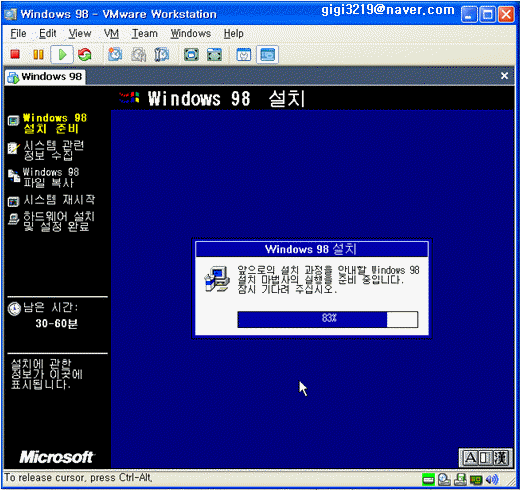The image size is (520, 490).
Task: Click the 'Windows 98 설치' dialog title bar
Action: [312, 249]
